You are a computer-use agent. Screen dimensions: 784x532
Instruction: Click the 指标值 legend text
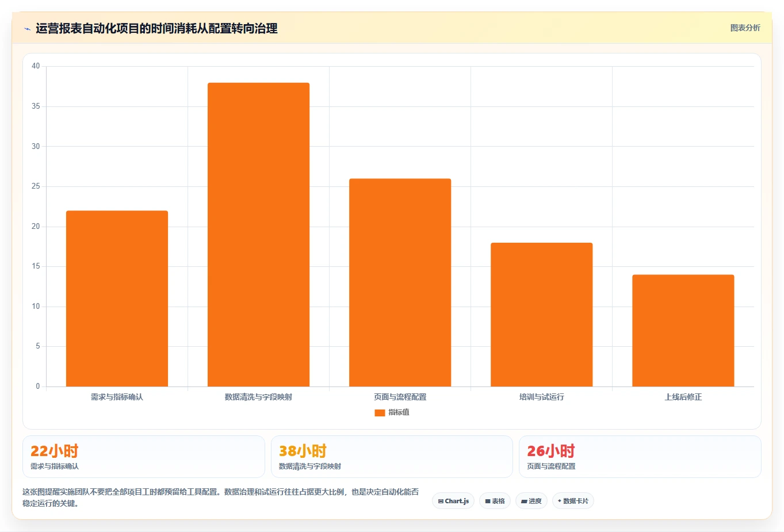pos(399,412)
